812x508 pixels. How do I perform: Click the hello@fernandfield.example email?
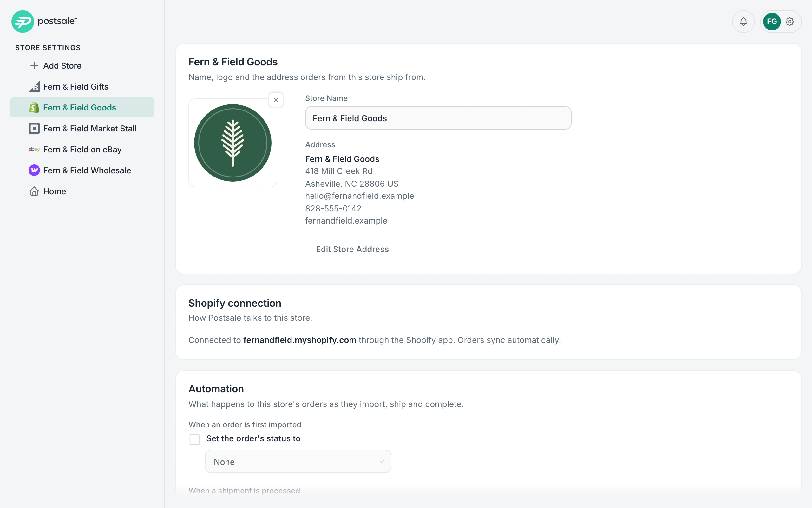[x=359, y=196]
